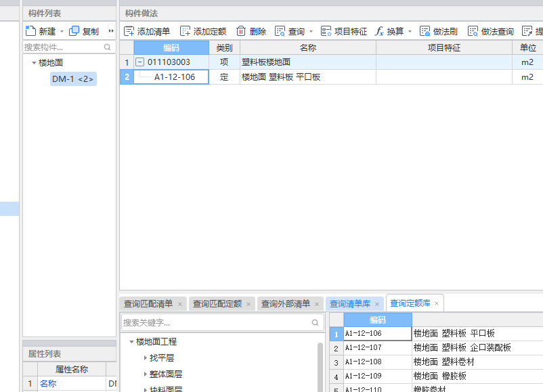Open the 换算 dropdown arrow
The image size is (543, 392).
coord(410,32)
